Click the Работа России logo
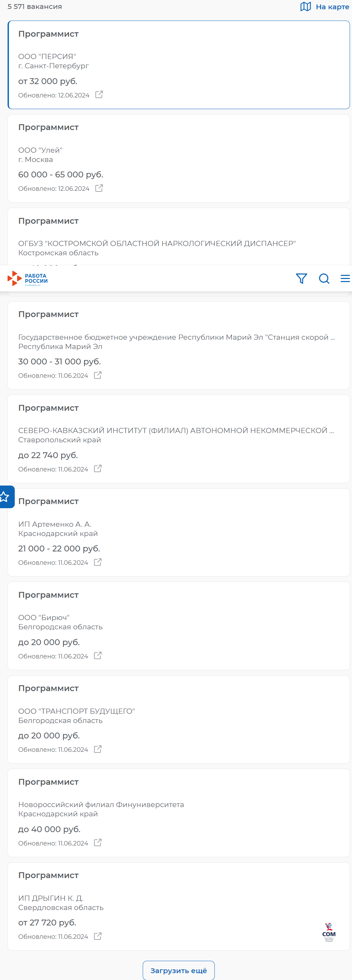The width and height of the screenshot is (352, 980). coord(28,279)
